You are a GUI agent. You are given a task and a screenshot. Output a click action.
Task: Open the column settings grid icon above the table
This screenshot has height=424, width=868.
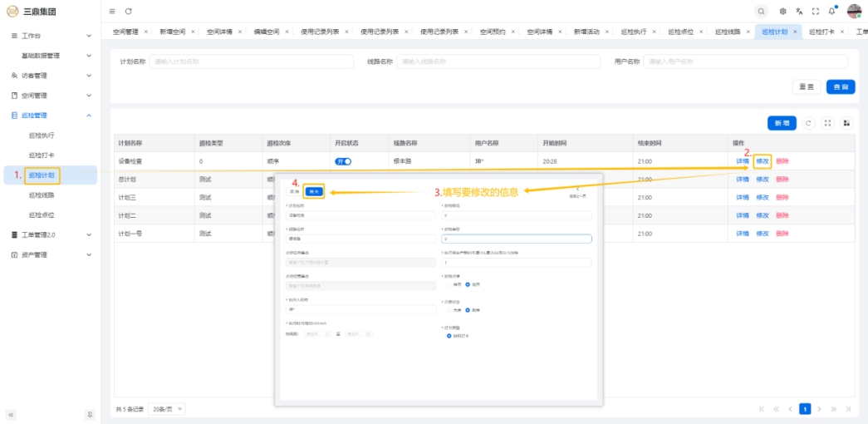[x=846, y=123]
